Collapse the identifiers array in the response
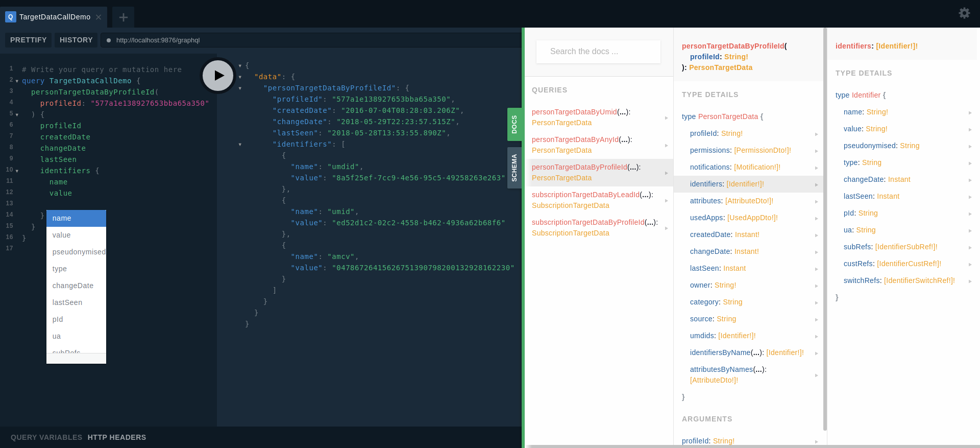The image size is (980, 448). pos(240,145)
